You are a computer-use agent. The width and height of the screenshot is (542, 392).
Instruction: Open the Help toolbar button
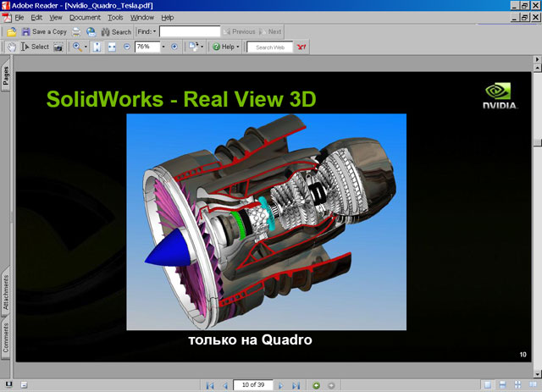[x=224, y=47]
